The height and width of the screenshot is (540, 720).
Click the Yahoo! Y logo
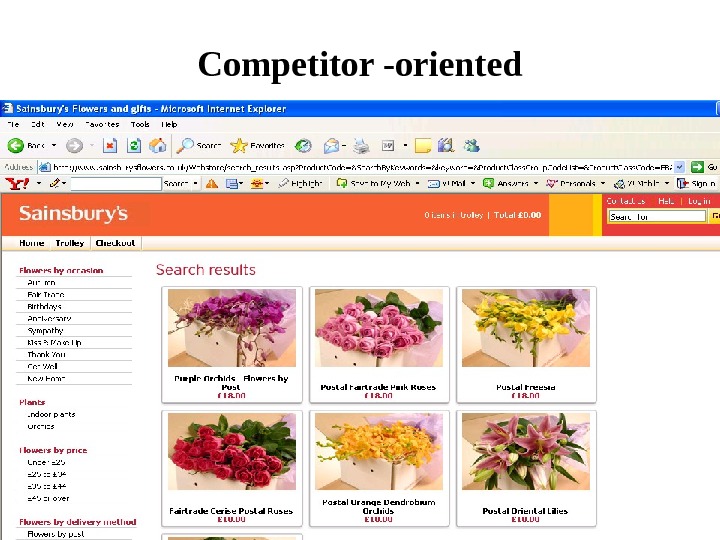(17, 184)
